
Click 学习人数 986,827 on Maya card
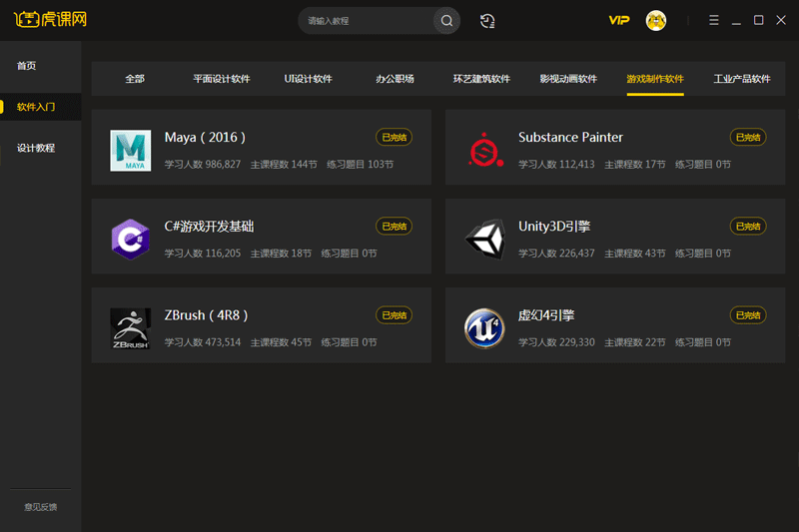point(203,165)
